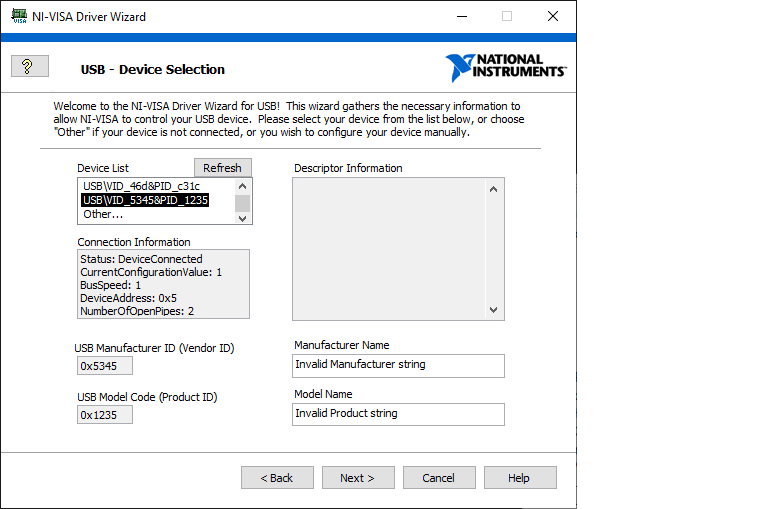
Task: Click the NI-VISA app icon in title bar
Action: point(19,16)
